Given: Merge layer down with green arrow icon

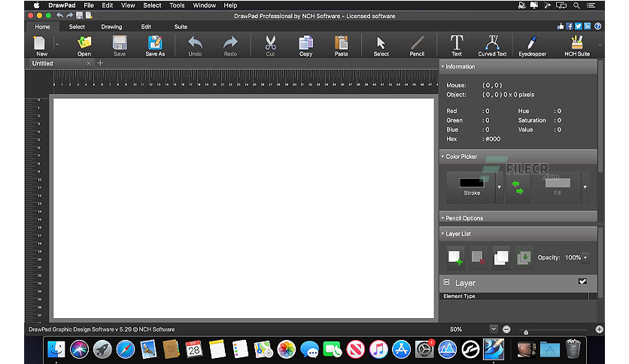Looking at the screenshot, I should pyautogui.click(x=524, y=257).
